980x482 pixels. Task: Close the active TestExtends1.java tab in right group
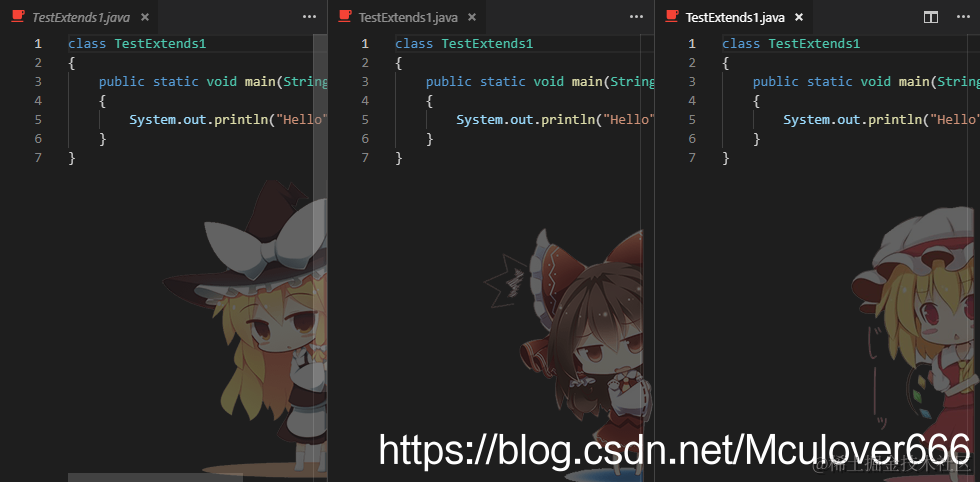[799, 18]
